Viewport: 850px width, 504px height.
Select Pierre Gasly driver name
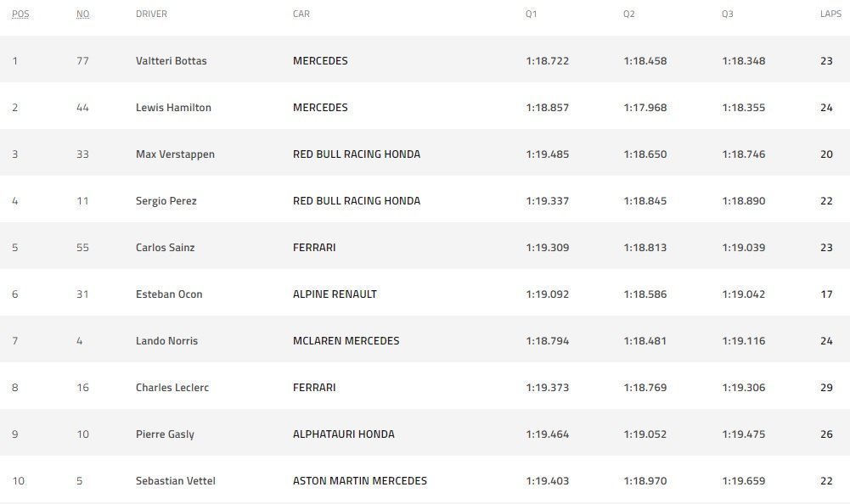(165, 434)
